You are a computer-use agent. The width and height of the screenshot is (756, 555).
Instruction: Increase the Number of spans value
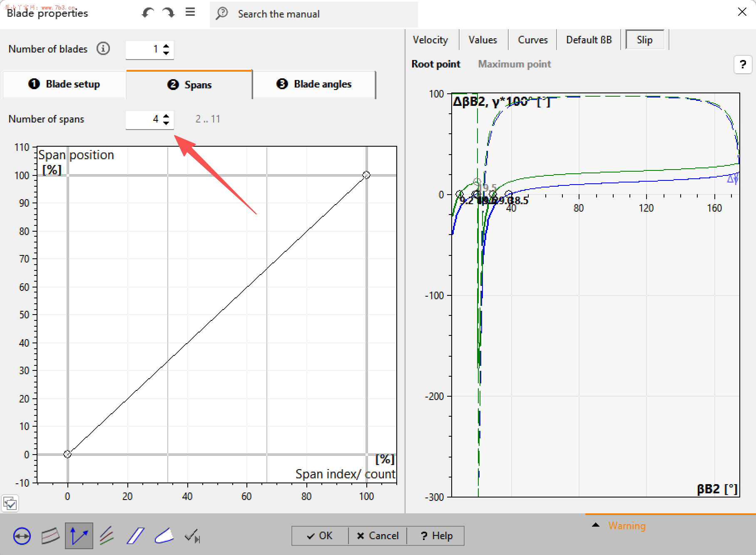click(166, 116)
